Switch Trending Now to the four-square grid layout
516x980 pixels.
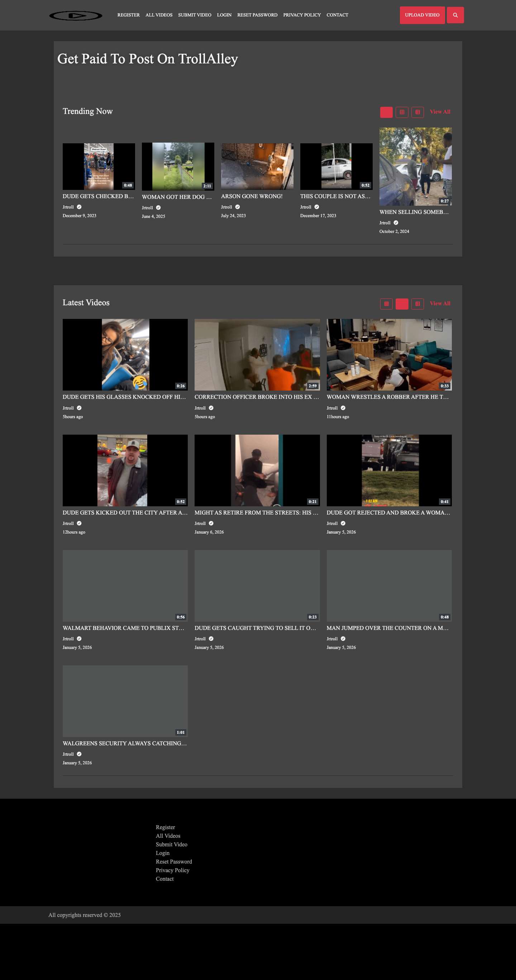click(x=402, y=112)
